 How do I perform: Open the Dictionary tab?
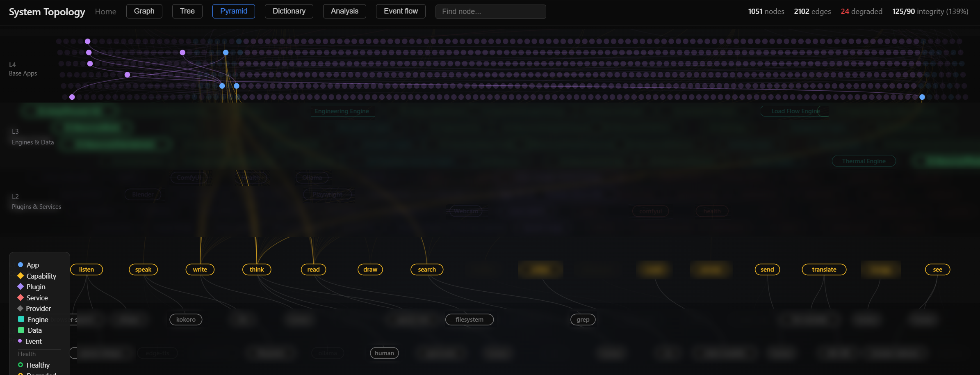pos(289,11)
